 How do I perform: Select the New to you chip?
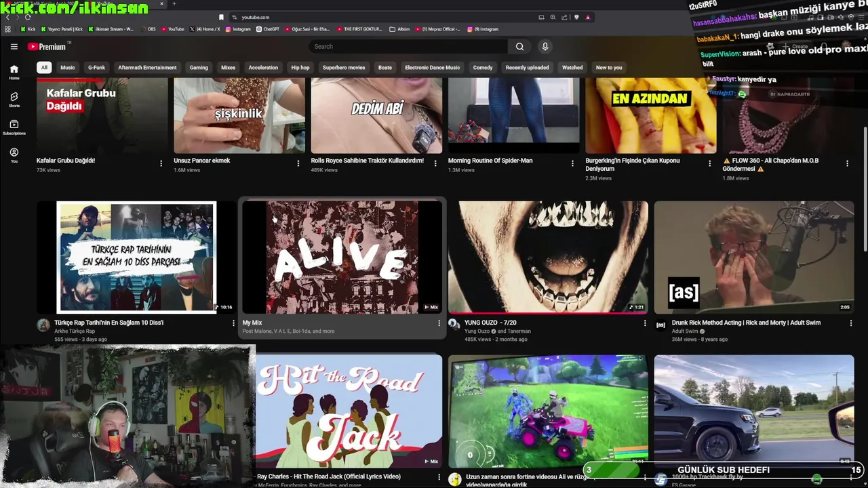click(x=609, y=68)
